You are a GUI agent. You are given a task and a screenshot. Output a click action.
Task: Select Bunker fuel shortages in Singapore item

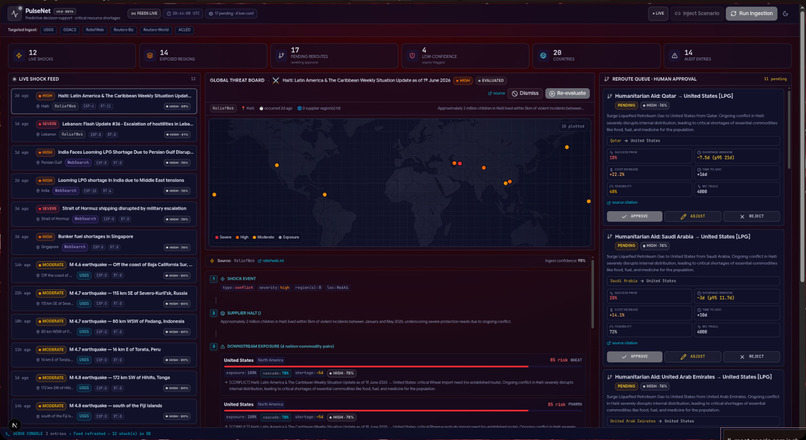[104, 242]
